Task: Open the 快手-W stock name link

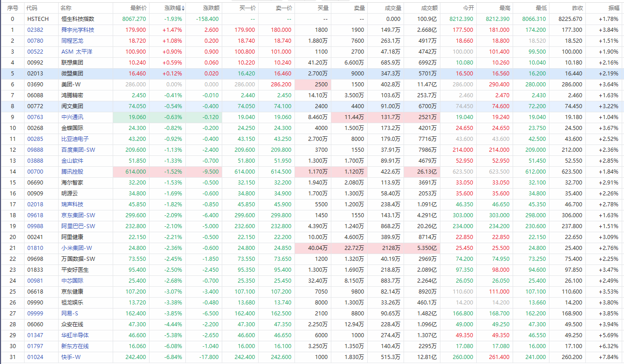Action: (x=71, y=357)
